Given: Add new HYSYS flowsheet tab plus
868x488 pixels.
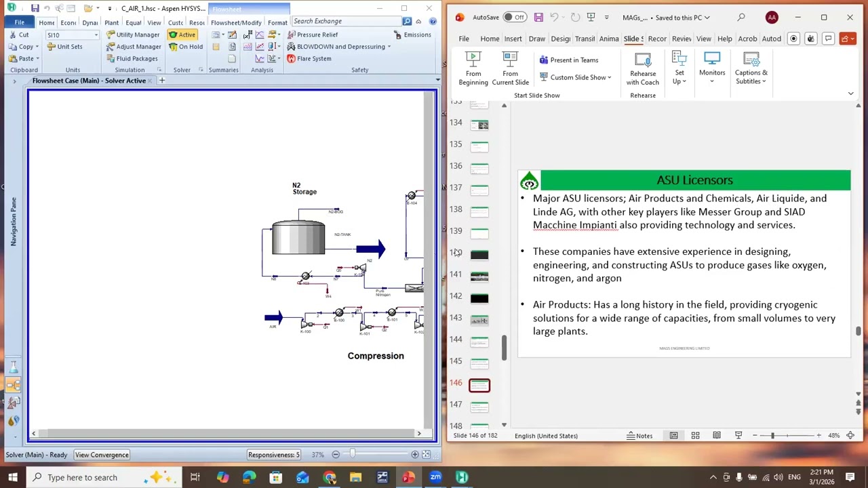Looking at the screenshot, I should [x=161, y=81].
